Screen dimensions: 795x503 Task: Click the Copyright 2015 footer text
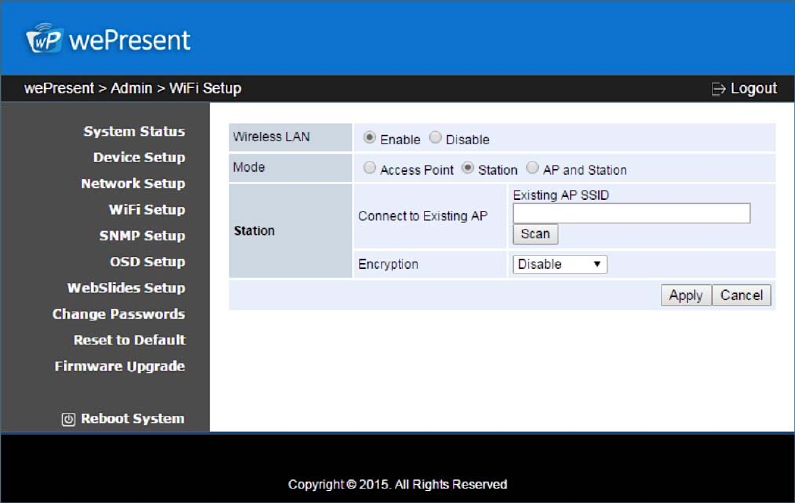point(398,484)
